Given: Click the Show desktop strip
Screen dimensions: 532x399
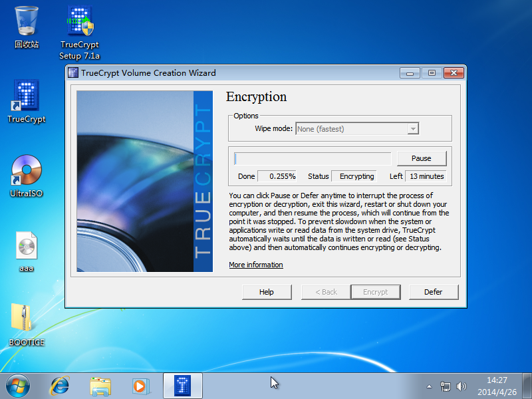Looking at the screenshot, I should pyautogui.click(x=527, y=386).
